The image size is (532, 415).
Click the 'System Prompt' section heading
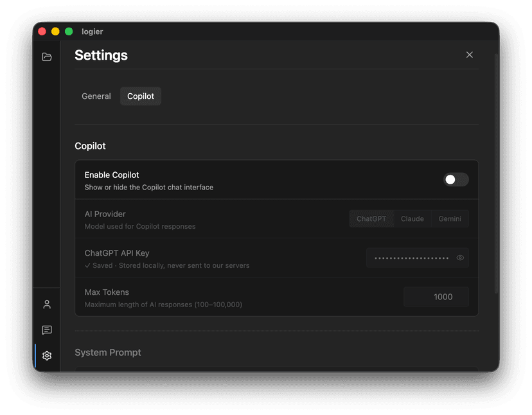(108, 353)
